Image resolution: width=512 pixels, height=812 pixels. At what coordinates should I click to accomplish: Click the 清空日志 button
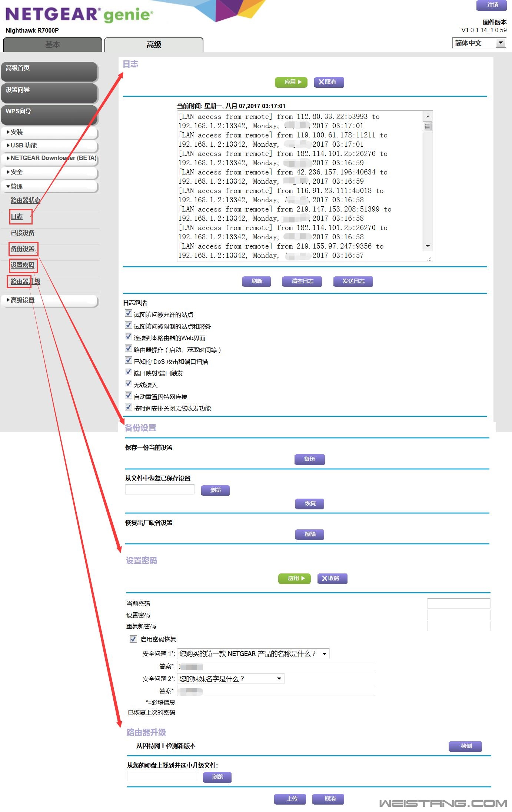(302, 282)
